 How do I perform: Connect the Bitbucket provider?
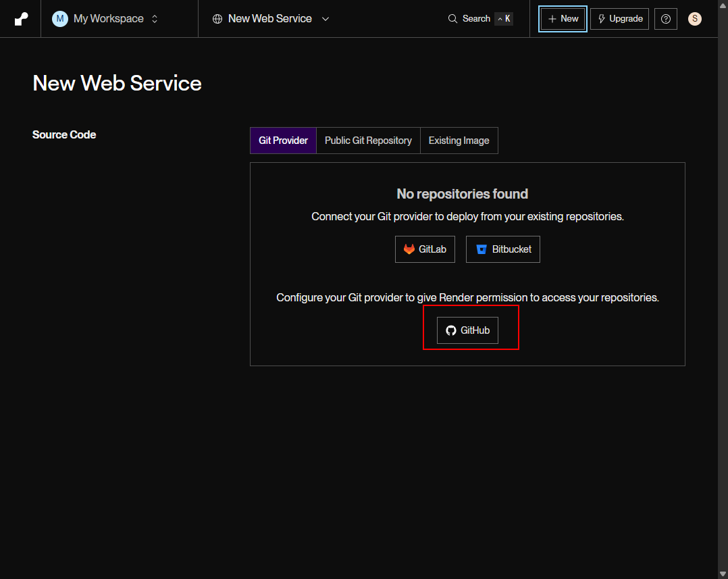[503, 249]
